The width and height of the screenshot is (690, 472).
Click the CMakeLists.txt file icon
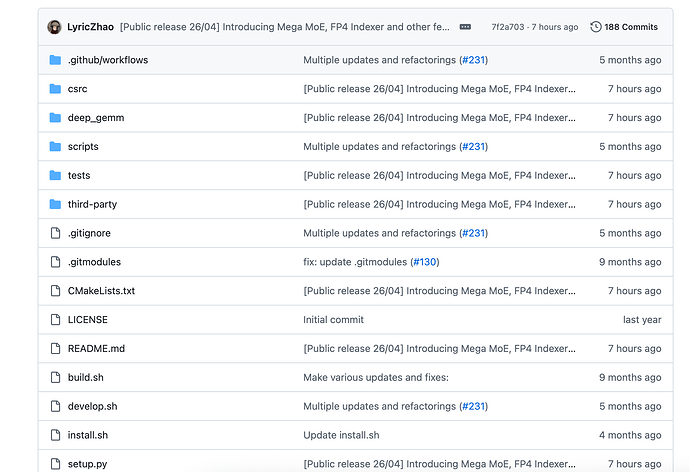tap(55, 291)
